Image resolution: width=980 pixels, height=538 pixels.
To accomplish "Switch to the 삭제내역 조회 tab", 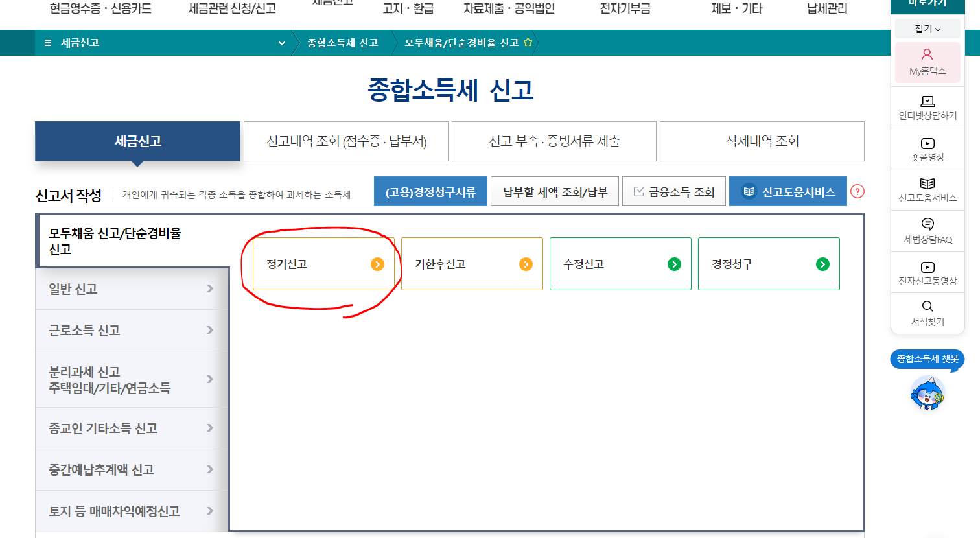I will [761, 141].
